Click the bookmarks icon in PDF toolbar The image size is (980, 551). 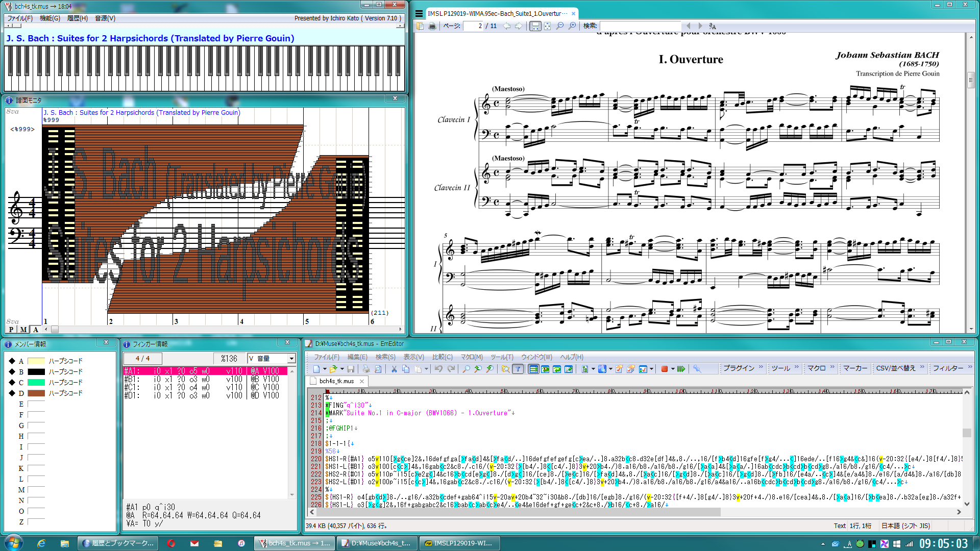click(x=420, y=26)
